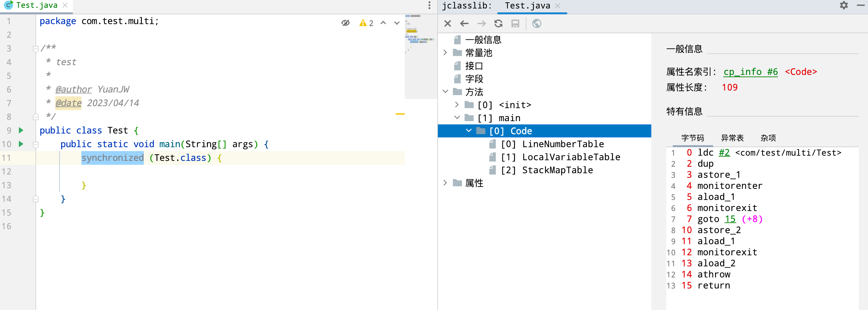868x310 pixels.
Task: Collapse the 方法 tree node
Action: (x=445, y=92)
